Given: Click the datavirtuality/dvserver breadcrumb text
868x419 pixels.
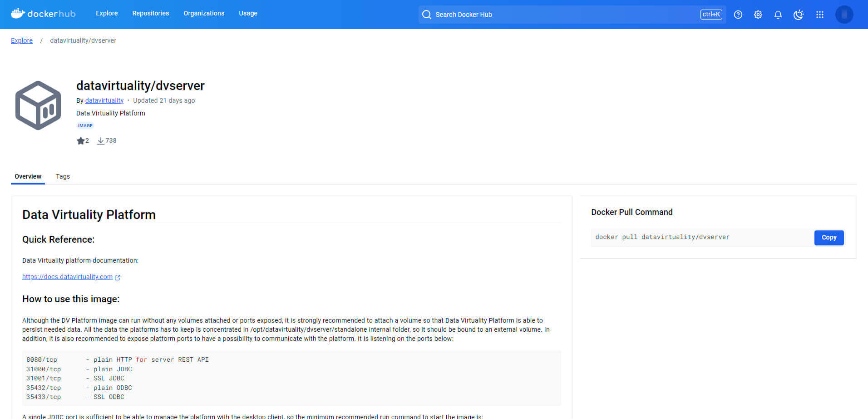Looking at the screenshot, I should pyautogui.click(x=83, y=40).
